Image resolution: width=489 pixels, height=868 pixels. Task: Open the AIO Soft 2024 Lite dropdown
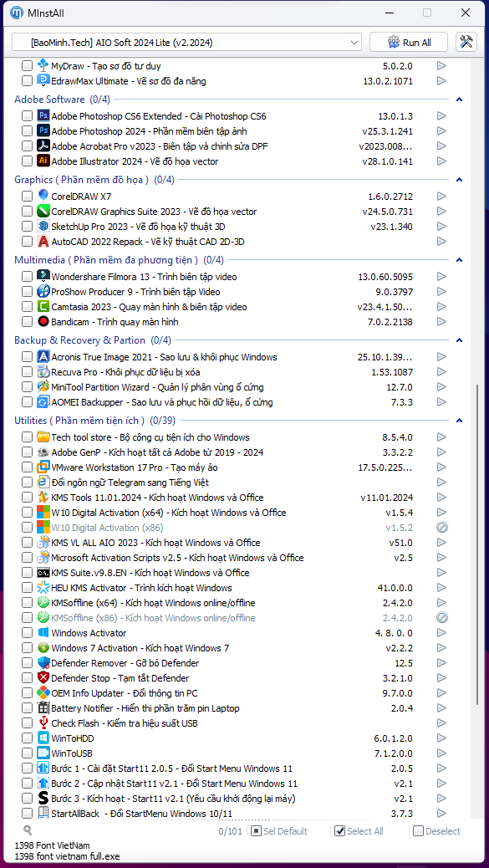coord(187,42)
